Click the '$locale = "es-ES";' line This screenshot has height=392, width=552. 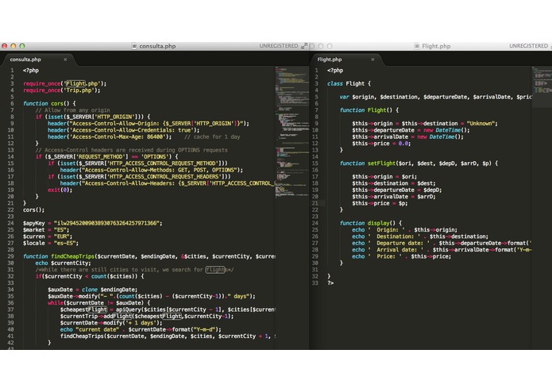click(x=51, y=244)
